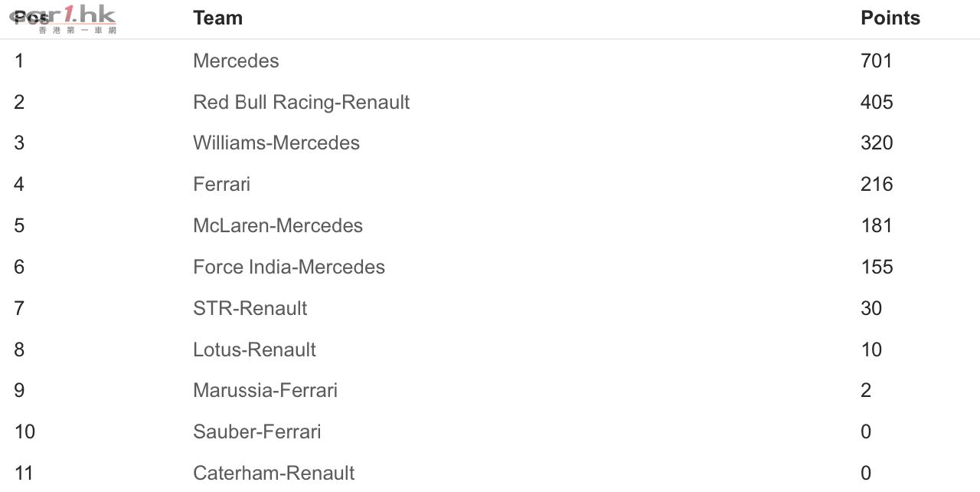Select Williams-Mercedes in the standings
The image size is (980, 492).
coord(276,143)
